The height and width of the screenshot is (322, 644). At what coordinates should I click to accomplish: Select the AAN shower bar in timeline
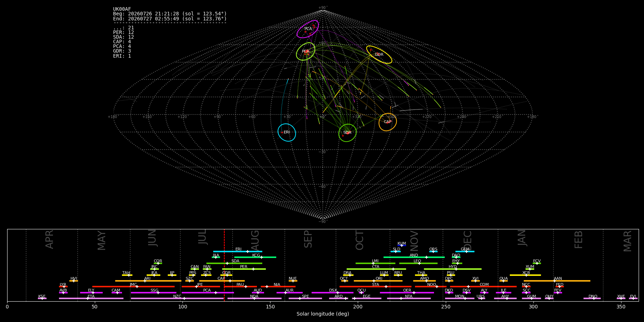tap(557, 281)
